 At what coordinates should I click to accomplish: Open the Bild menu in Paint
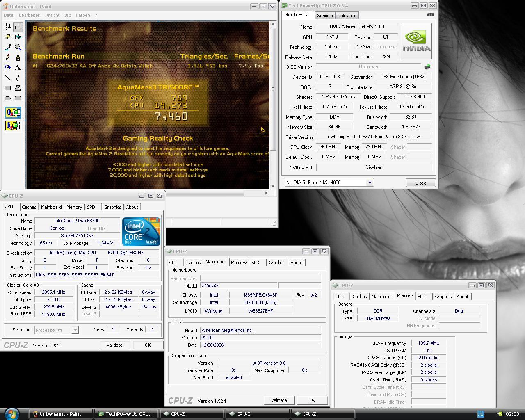tap(68, 15)
